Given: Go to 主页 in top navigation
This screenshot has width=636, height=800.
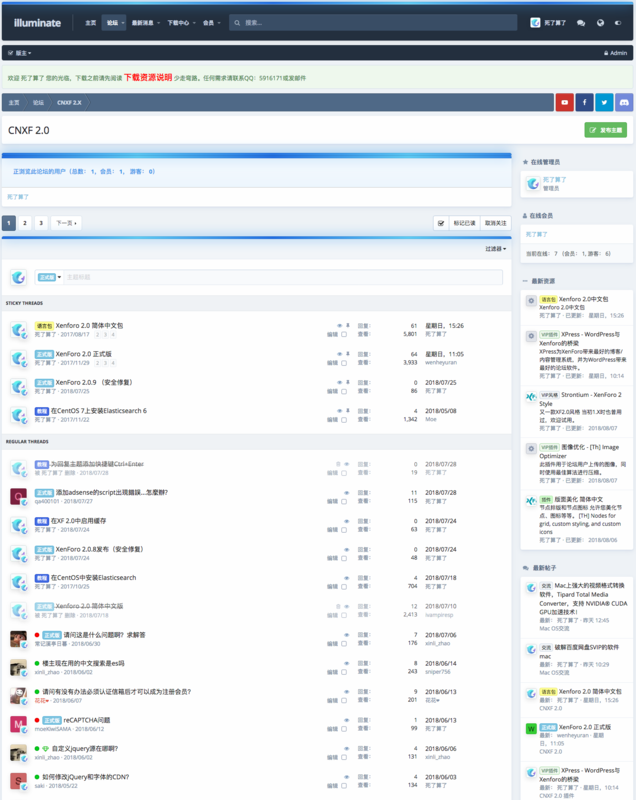Looking at the screenshot, I should pos(91,23).
